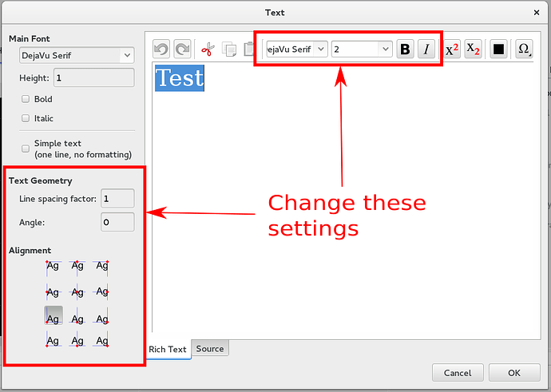The width and height of the screenshot is (551, 392).
Task: Check the Simple text option
Action: coord(26,148)
